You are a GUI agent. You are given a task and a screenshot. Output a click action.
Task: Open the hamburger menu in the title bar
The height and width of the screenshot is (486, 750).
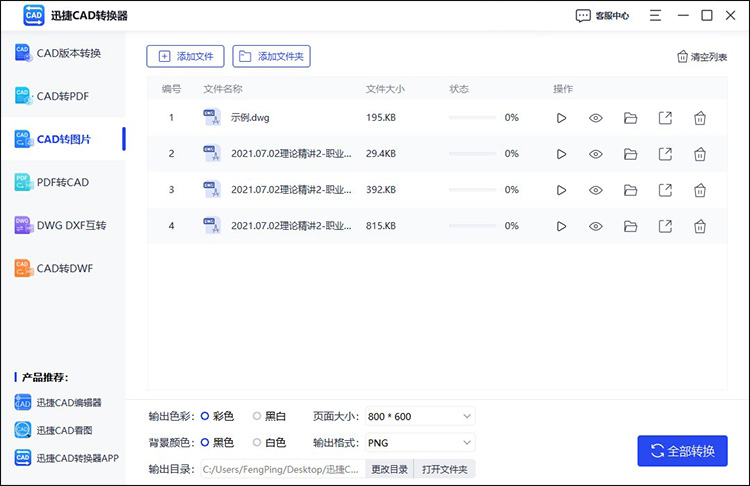click(655, 16)
